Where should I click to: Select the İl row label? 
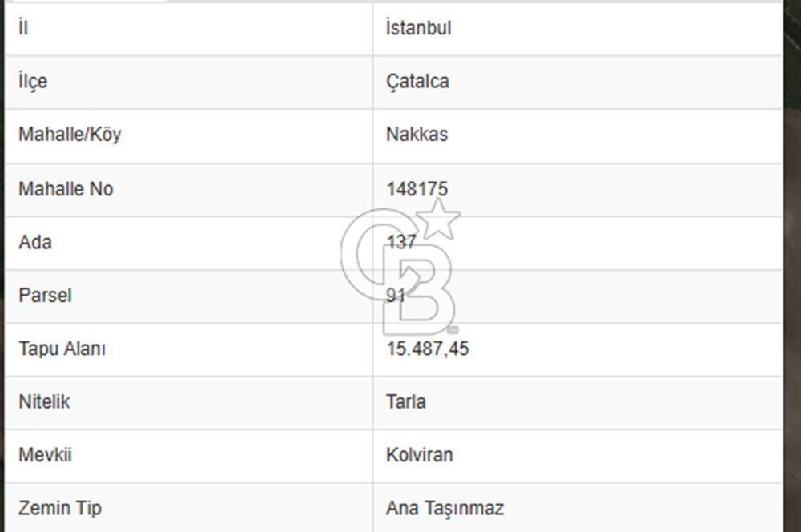[x=24, y=28]
